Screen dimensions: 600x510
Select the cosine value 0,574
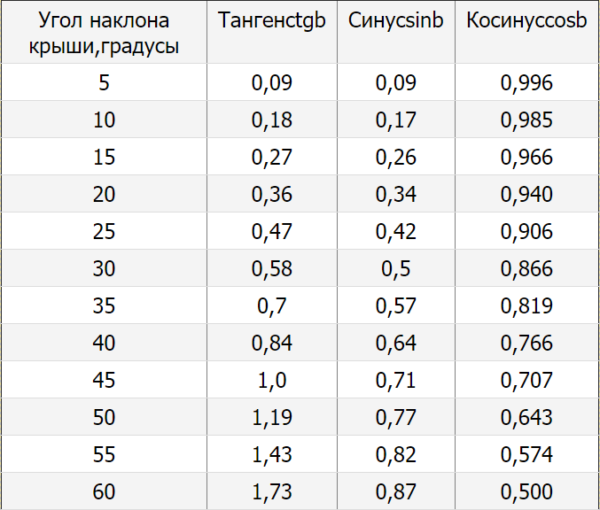point(525,454)
